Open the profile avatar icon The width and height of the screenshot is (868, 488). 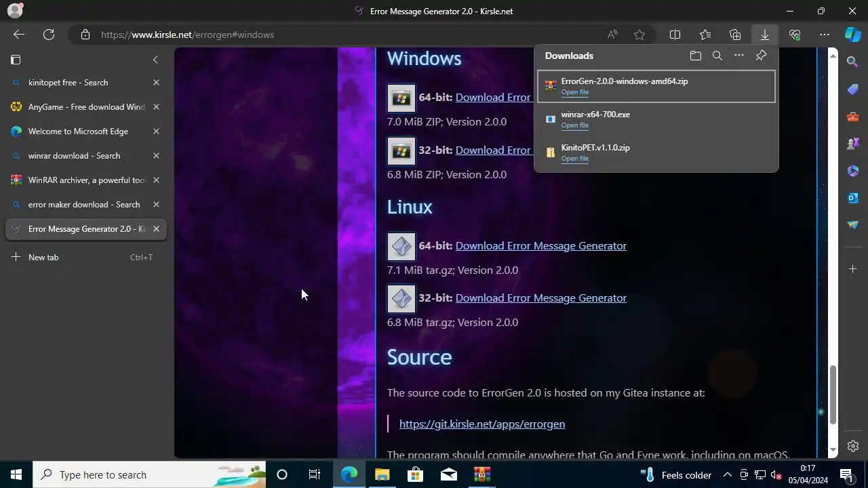click(x=15, y=11)
